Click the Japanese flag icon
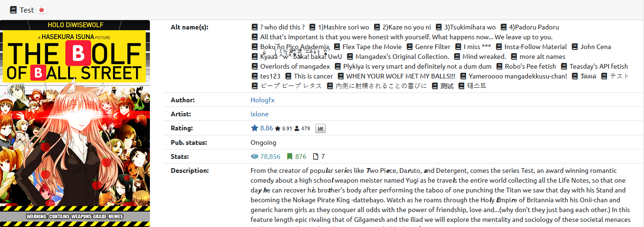 click(x=42, y=10)
